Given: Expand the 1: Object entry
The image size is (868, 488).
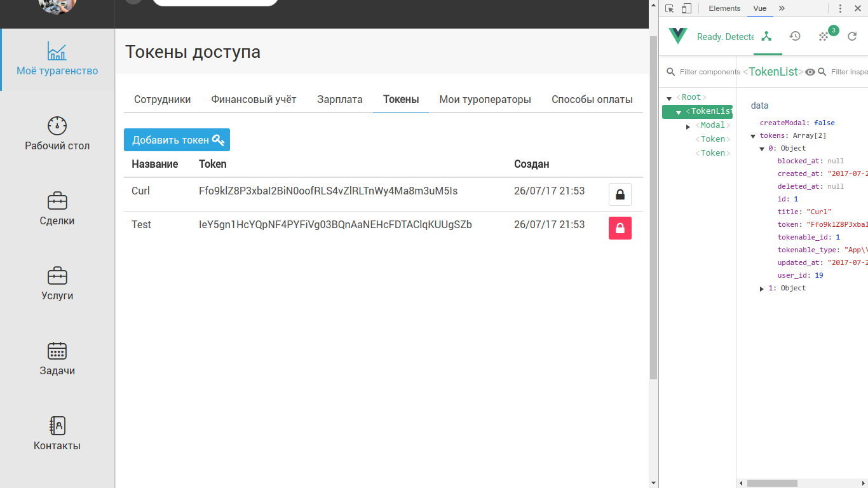Looking at the screenshot, I should (x=762, y=289).
